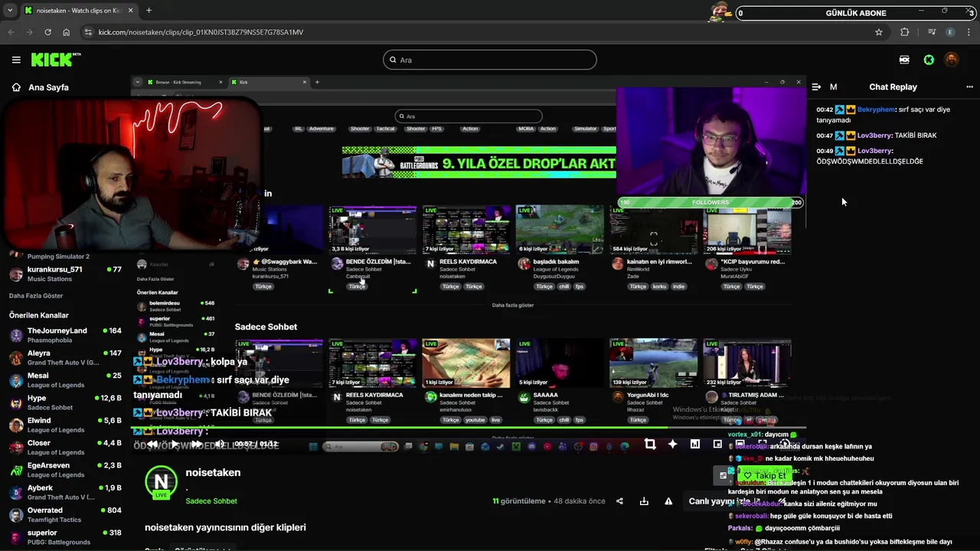Open the Mesai channel in Önerilen Kanallar
Viewport: 980px width, 551px height.
pyautogui.click(x=65, y=380)
